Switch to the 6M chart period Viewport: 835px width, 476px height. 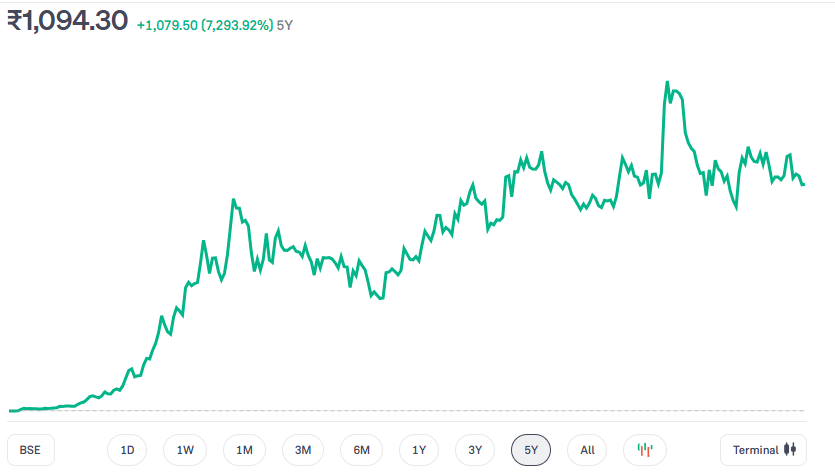coord(361,450)
